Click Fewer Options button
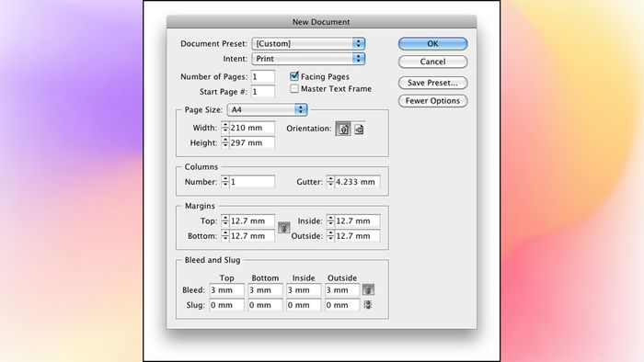 tap(433, 101)
